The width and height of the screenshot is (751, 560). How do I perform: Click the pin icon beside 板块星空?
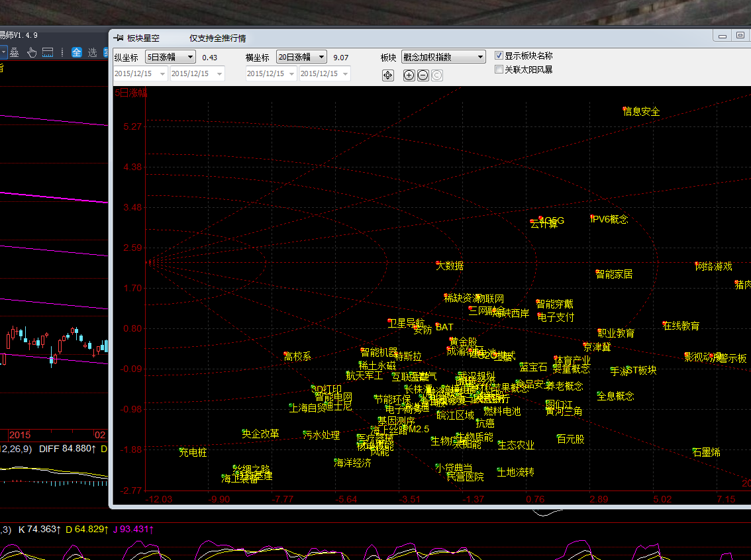[x=119, y=38]
